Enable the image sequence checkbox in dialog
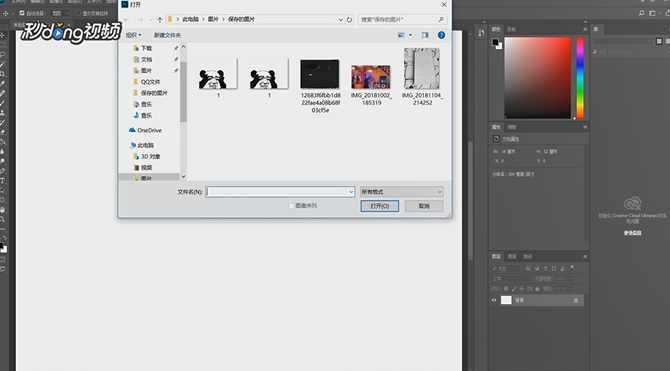The height and width of the screenshot is (371, 670). click(x=291, y=206)
